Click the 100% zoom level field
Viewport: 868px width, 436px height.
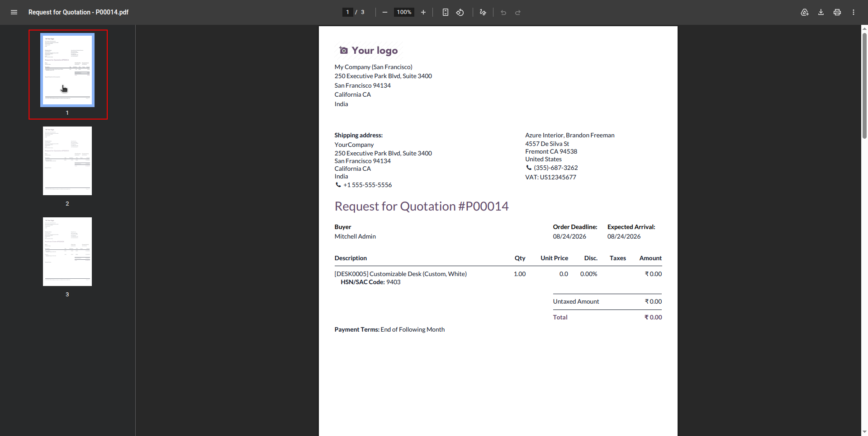coord(404,12)
